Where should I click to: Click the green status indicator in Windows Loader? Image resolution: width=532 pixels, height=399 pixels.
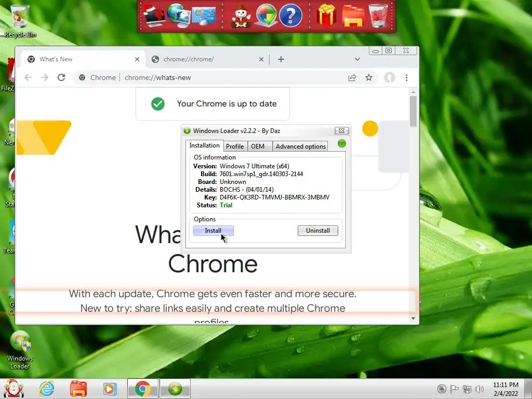[x=342, y=143]
